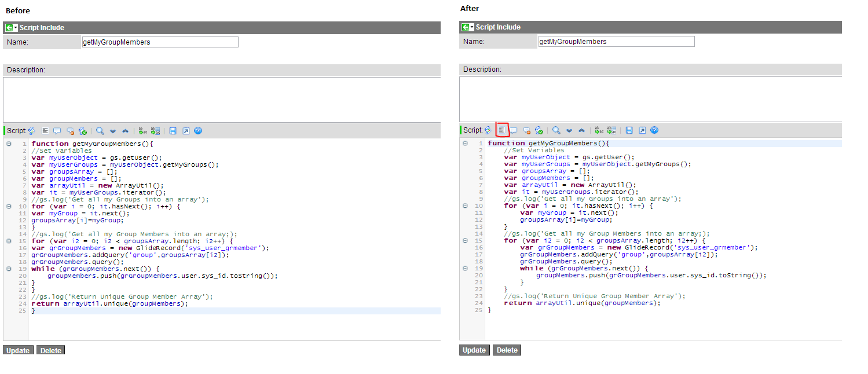Open back-arrow dropdown in Before Script Include header
This screenshot has width=868, height=374.
tap(16, 28)
